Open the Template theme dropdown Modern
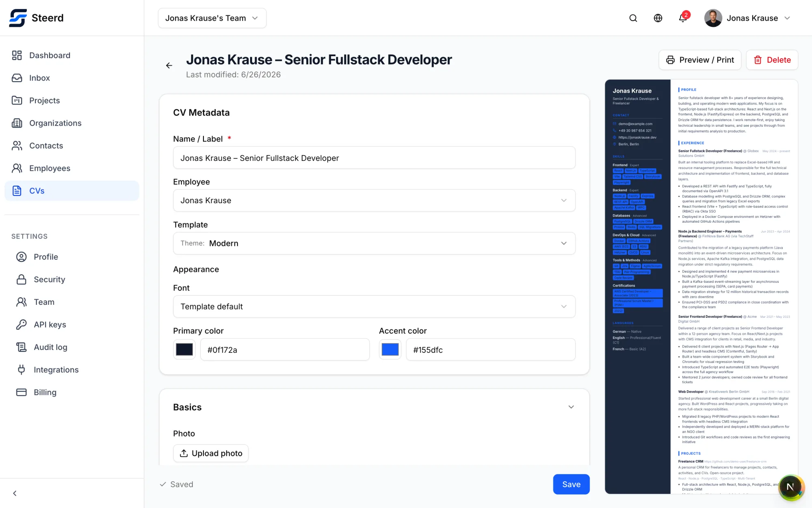 click(374, 243)
